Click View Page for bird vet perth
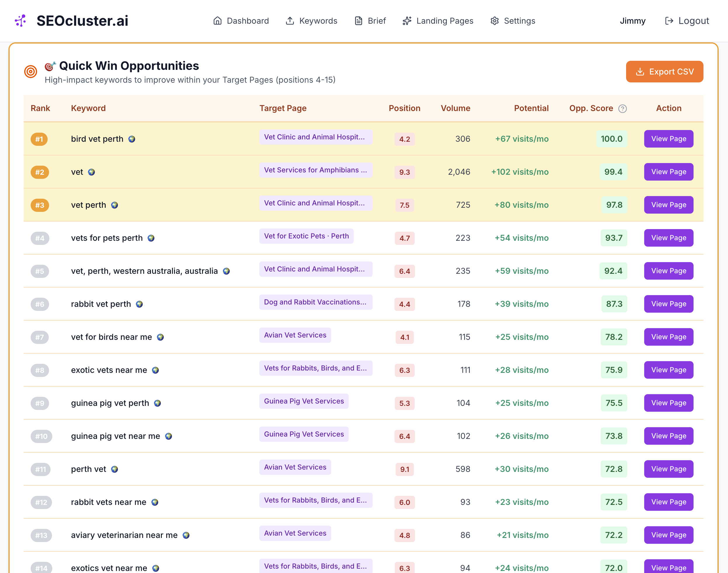728x573 pixels. click(x=668, y=139)
